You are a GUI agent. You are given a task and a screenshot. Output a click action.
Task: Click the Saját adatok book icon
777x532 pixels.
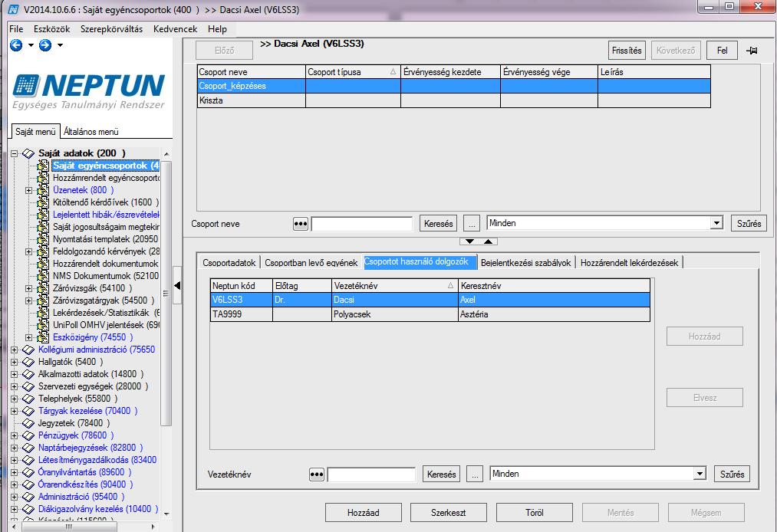click(28, 153)
